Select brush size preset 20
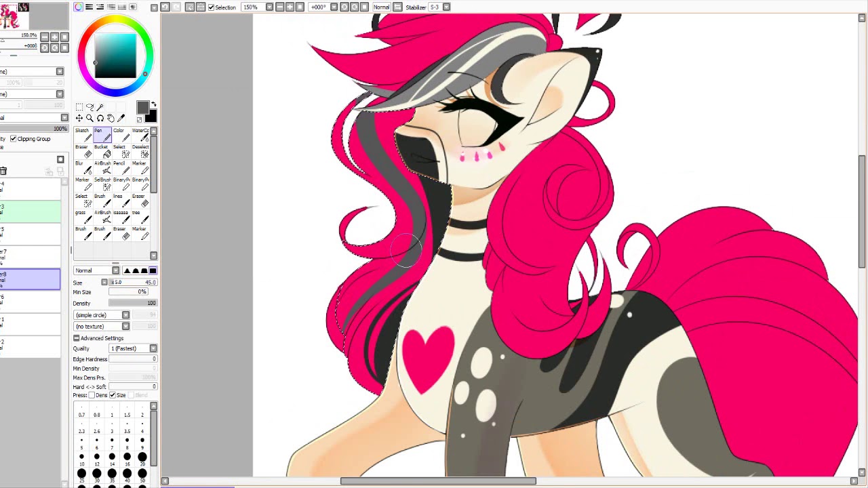The image size is (868, 488). coord(142,459)
